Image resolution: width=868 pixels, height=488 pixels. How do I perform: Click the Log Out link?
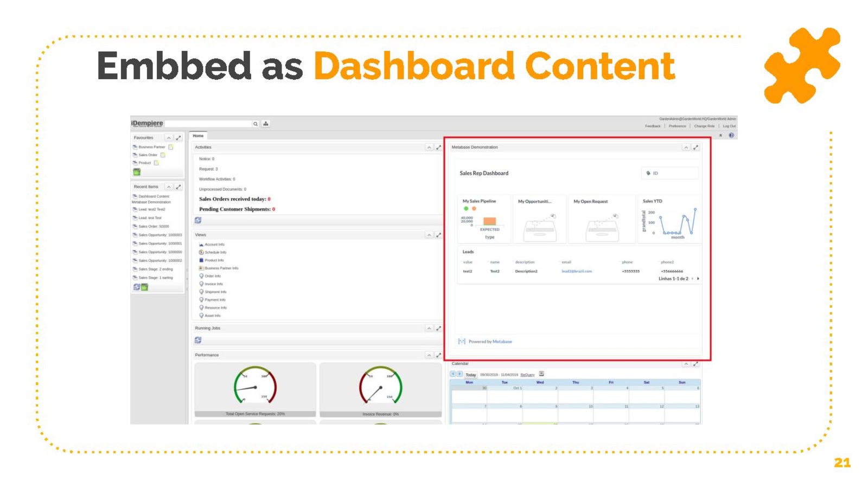click(x=729, y=126)
